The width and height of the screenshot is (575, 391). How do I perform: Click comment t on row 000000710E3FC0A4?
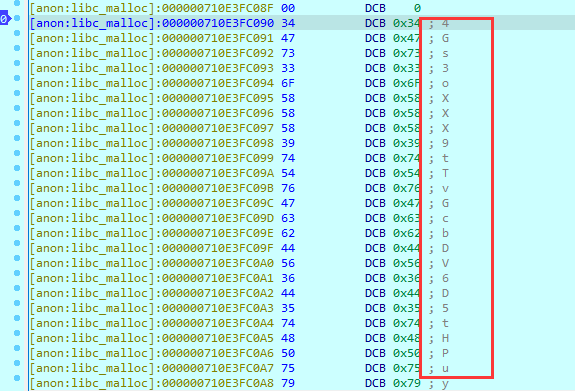pos(445,323)
